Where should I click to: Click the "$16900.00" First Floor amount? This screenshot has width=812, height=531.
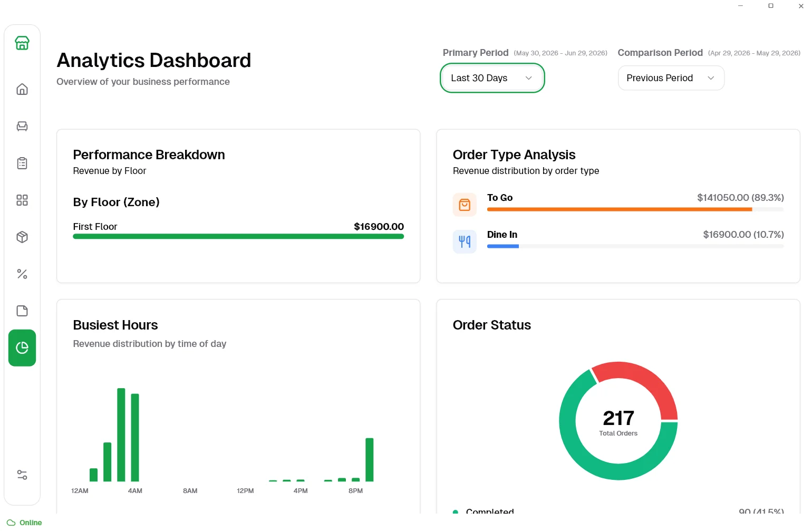pos(379,227)
